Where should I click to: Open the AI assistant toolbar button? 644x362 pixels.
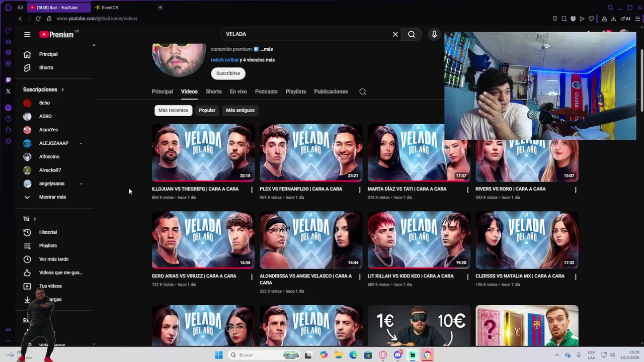625,19
